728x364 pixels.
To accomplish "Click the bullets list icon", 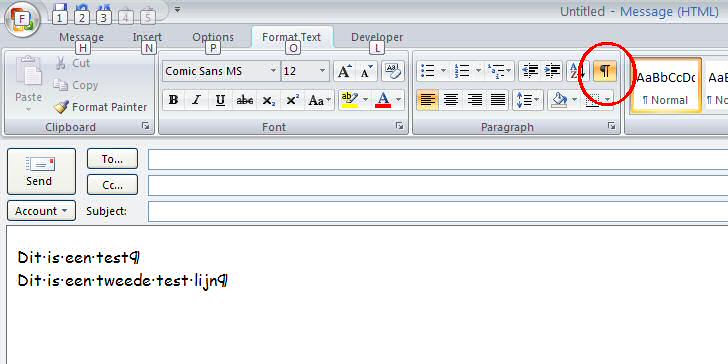I will (428, 71).
